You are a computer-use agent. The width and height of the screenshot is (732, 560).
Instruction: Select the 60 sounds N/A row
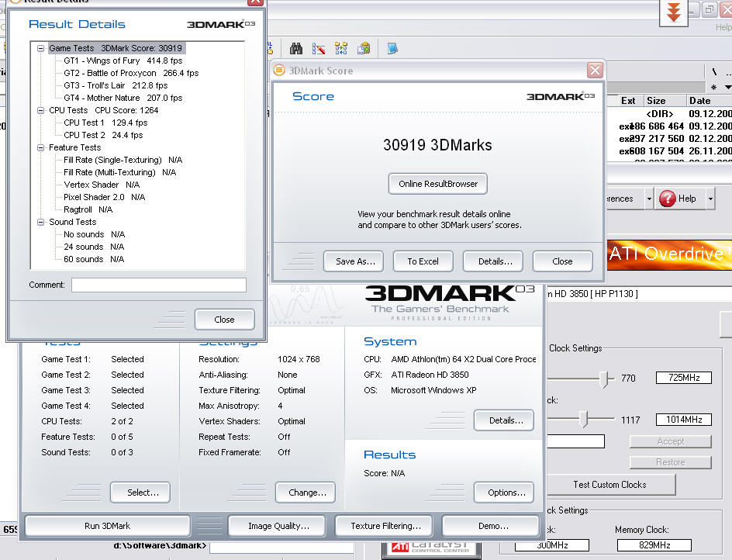[94, 259]
